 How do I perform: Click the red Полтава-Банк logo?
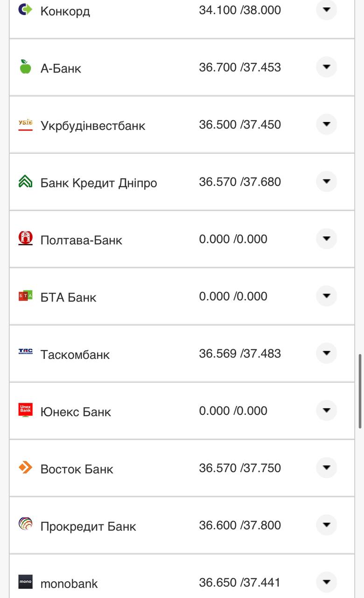pos(25,238)
